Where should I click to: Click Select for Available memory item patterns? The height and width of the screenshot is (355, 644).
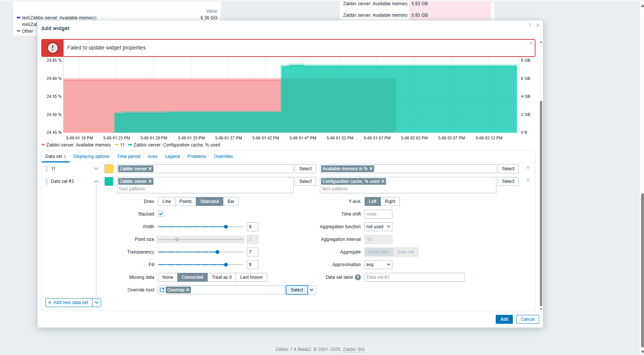[x=508, y=169]
